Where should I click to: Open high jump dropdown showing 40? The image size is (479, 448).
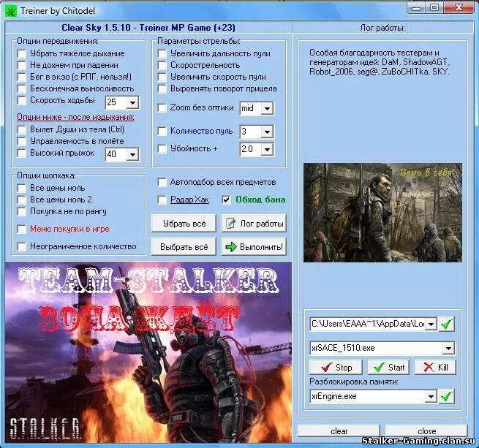[x=132, y=154]
